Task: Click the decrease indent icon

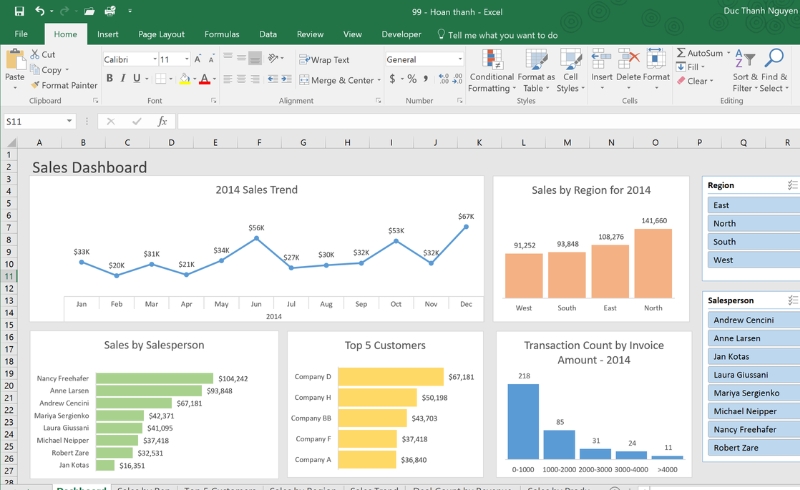Action: [273, 79]
